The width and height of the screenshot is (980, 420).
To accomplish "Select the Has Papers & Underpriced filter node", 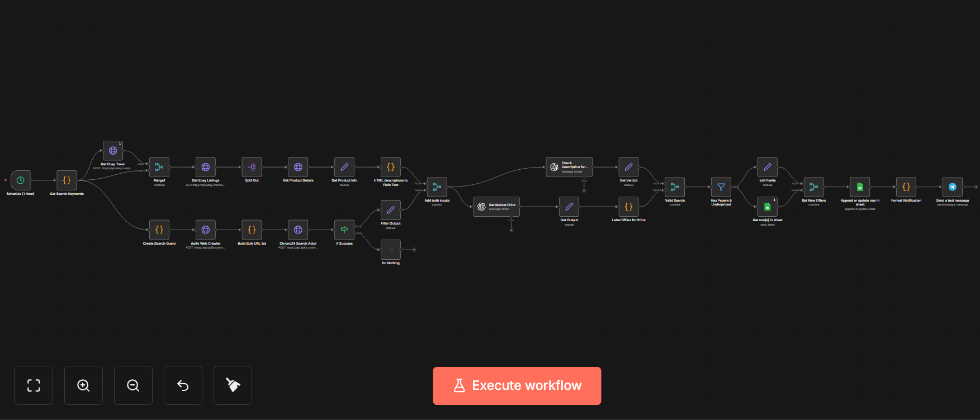I will 721,187.
